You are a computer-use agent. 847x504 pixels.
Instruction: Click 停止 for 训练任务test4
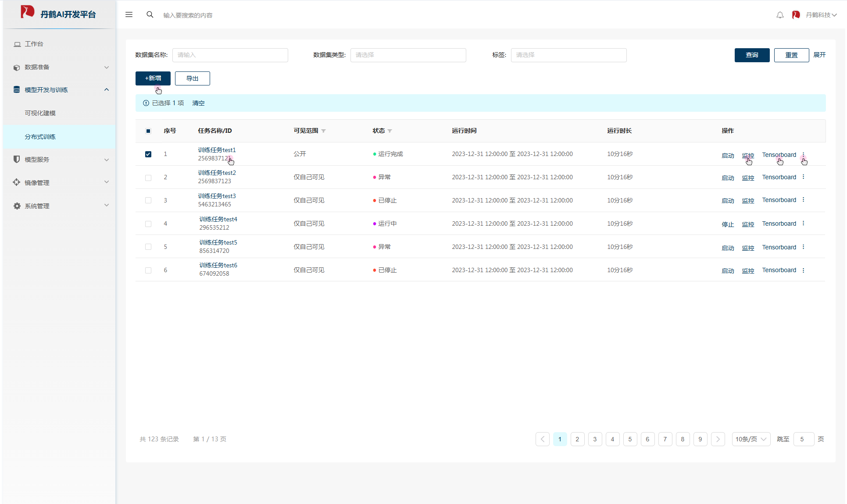728,224
